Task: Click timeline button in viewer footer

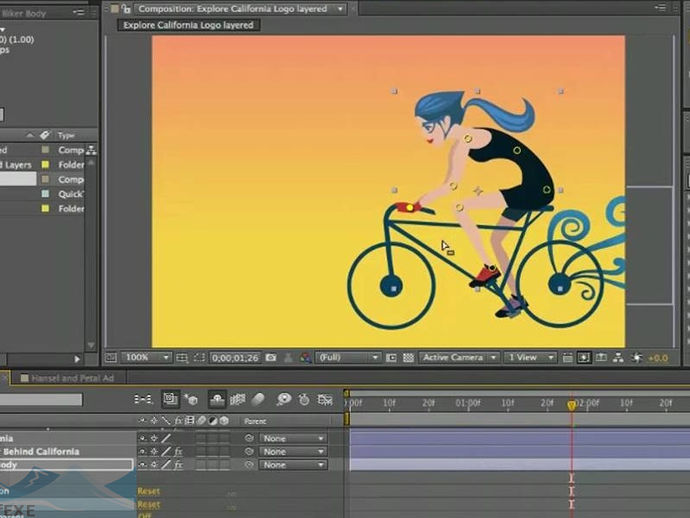Action: click(x=601, y=358)
